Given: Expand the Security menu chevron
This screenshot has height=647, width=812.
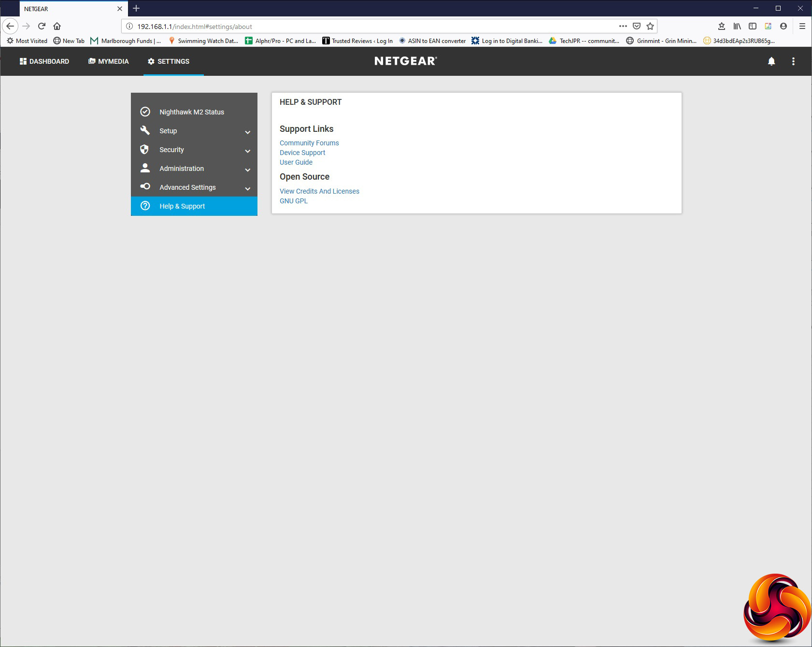Looking at the screenshot, I should pyautogui.click(x=248, y=151).
